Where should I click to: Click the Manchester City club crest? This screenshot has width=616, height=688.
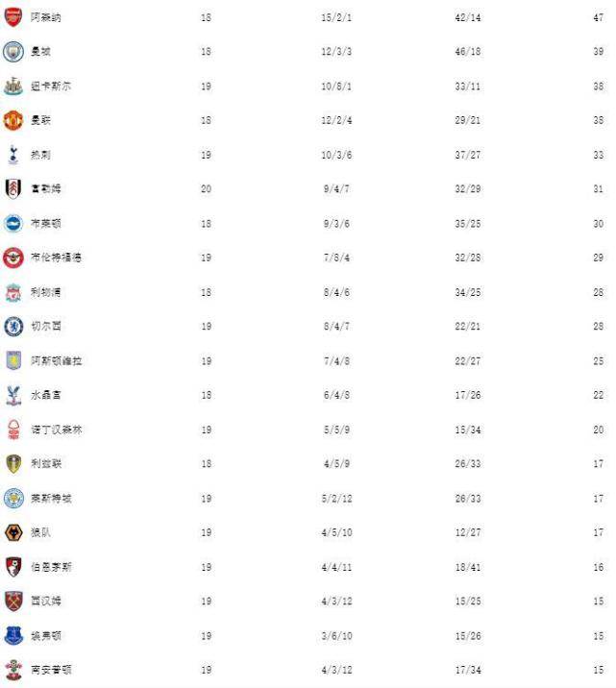(x=13, y=51)
